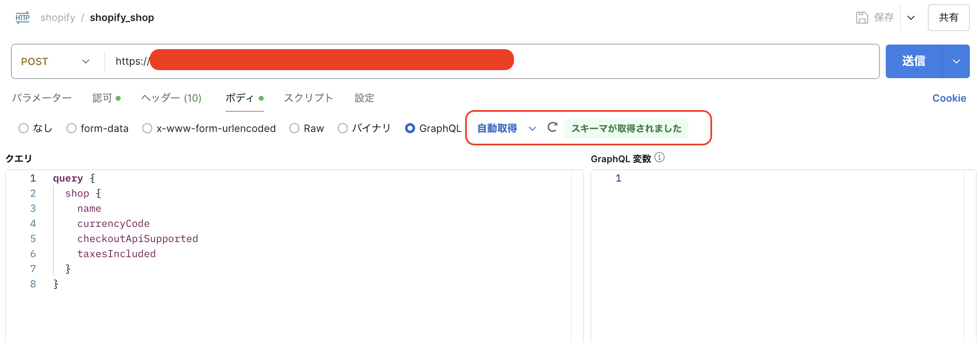Expand the save options chevron
Screen dimensions: 980x342
coord(911,18)
